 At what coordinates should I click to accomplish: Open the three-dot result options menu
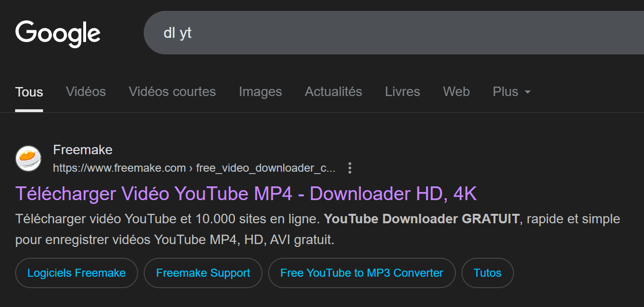pos(350,168)
